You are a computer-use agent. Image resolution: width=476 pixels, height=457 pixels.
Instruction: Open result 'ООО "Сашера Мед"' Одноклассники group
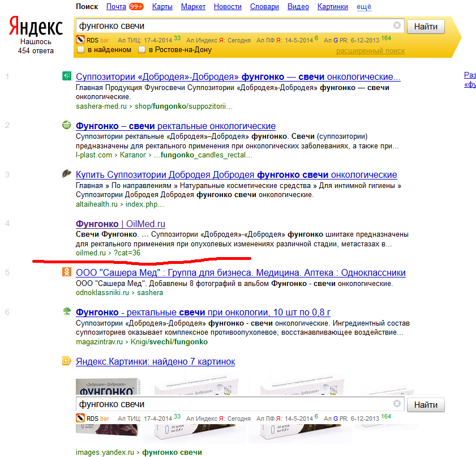[241, 273]
